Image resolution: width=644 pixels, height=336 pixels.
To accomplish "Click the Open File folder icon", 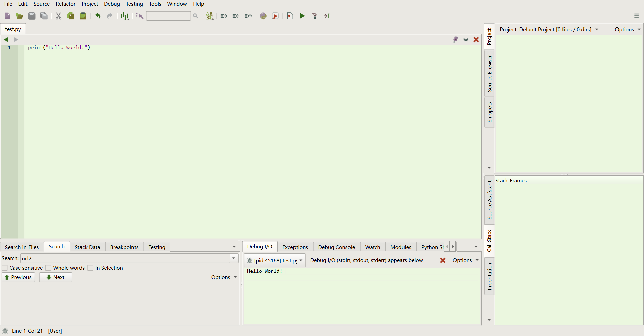I will 19,16.
